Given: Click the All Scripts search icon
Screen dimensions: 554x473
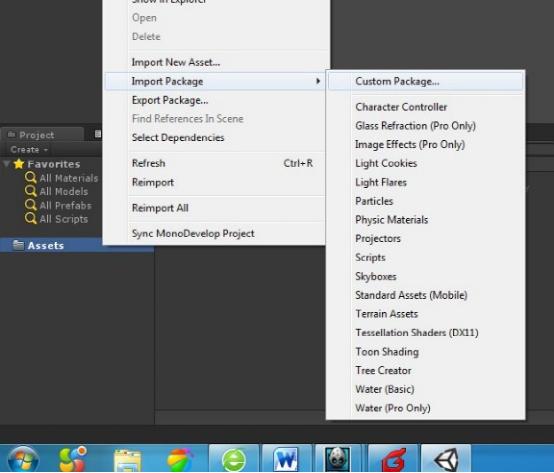Looking at the screenshot, I should click(x=31, y=218).
